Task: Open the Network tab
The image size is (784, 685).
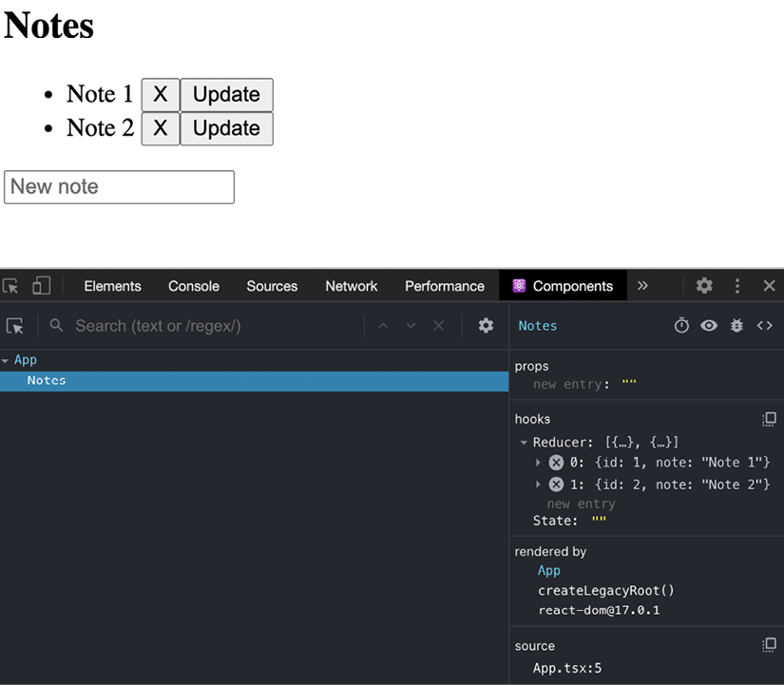Action: [351, 285]
